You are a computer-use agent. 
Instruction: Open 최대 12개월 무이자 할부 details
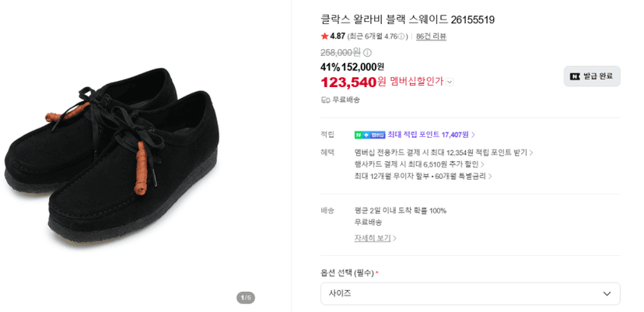point(423,177)
